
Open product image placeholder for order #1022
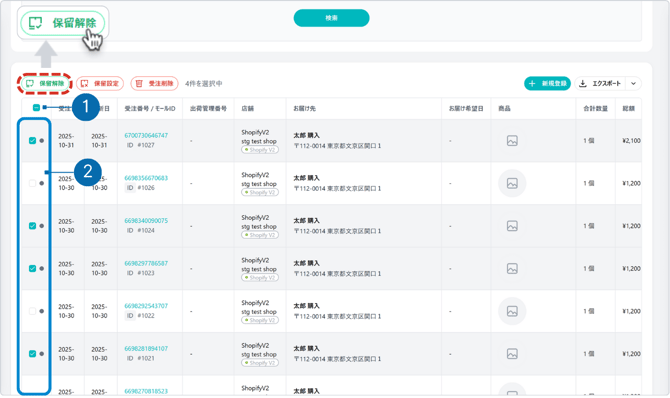tap(512, 311)
